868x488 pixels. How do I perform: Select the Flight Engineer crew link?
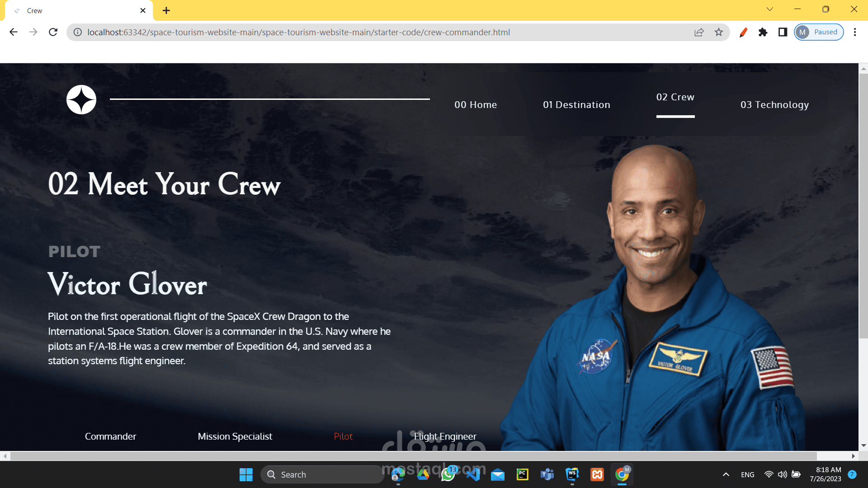pyautogui.click(x=445, y=436)
